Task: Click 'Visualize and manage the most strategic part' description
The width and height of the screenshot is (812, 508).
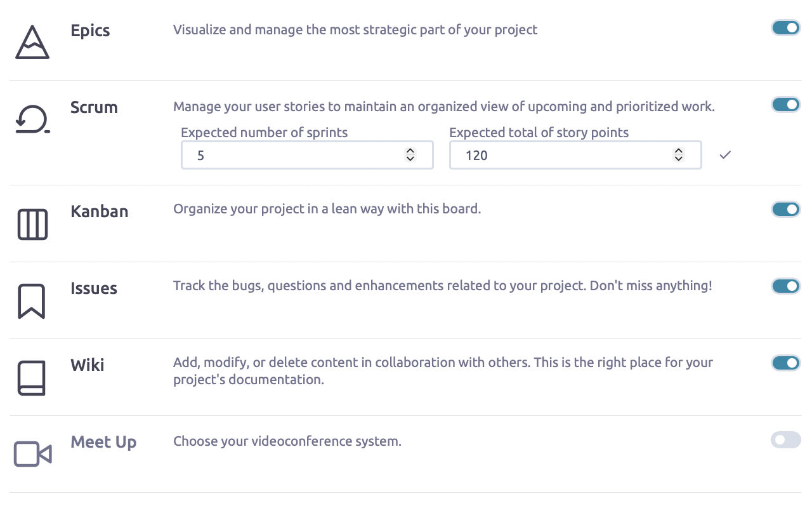Action: (x=355, y=30)
